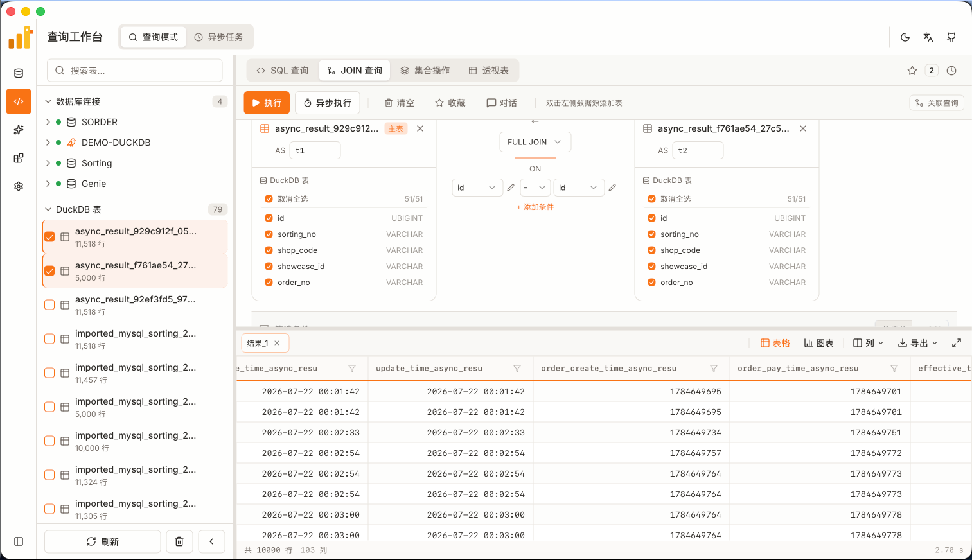
Task: Open favorites star icon near badge 2
Action: tap(912, 71)
